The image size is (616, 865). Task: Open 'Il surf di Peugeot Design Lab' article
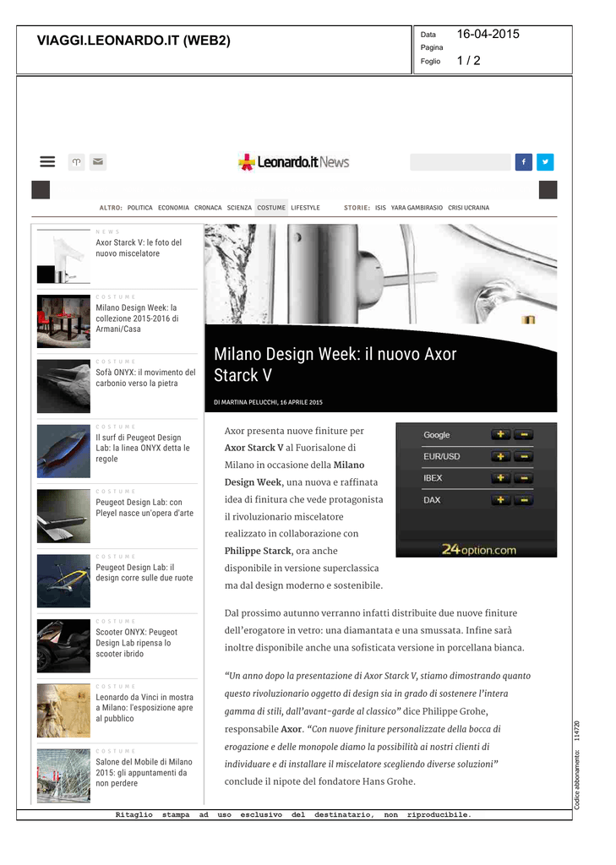pos(143,448)
